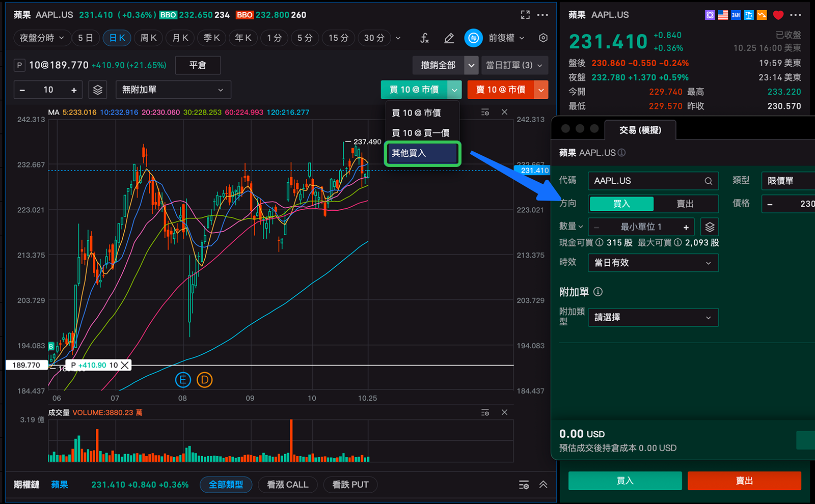Expand the 無附加單 dropdown
The height and width of the screenshot is (504, 815).
point(173,90)
